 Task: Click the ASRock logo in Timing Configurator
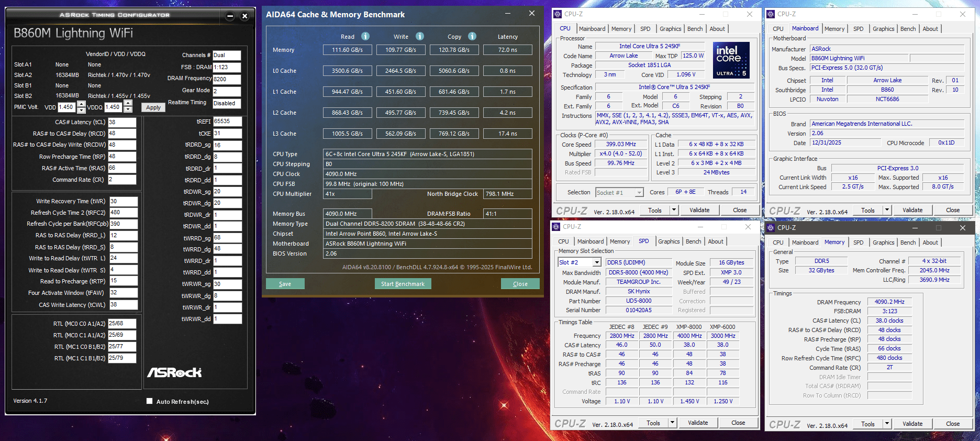click(174, 372)
